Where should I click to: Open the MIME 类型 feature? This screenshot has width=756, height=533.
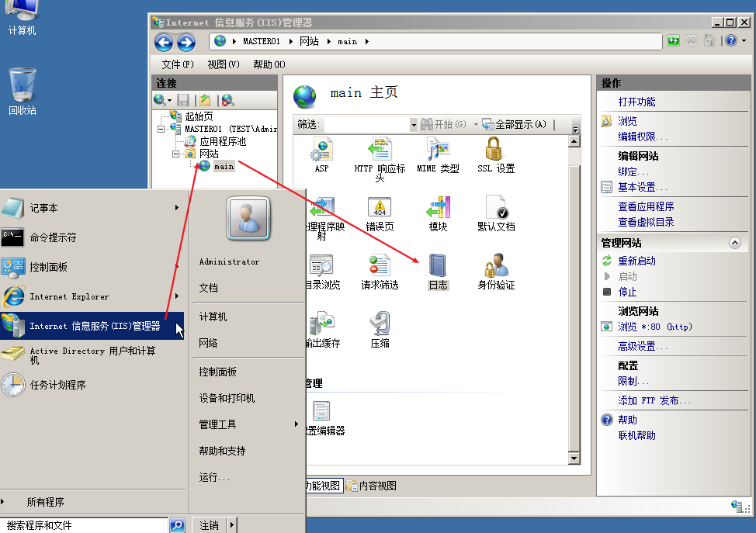(x=438, y=150)
